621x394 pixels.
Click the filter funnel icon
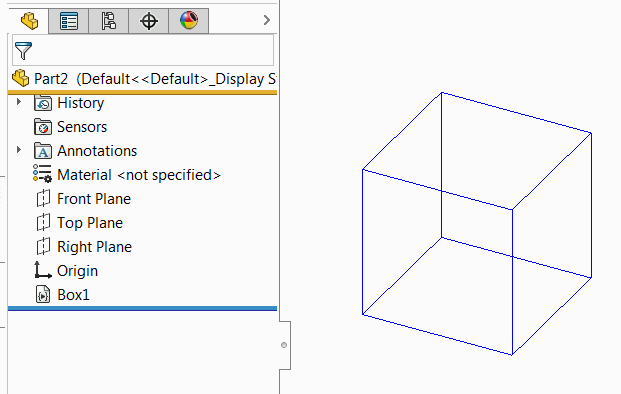pyautogui.click(x=23, y=51)
